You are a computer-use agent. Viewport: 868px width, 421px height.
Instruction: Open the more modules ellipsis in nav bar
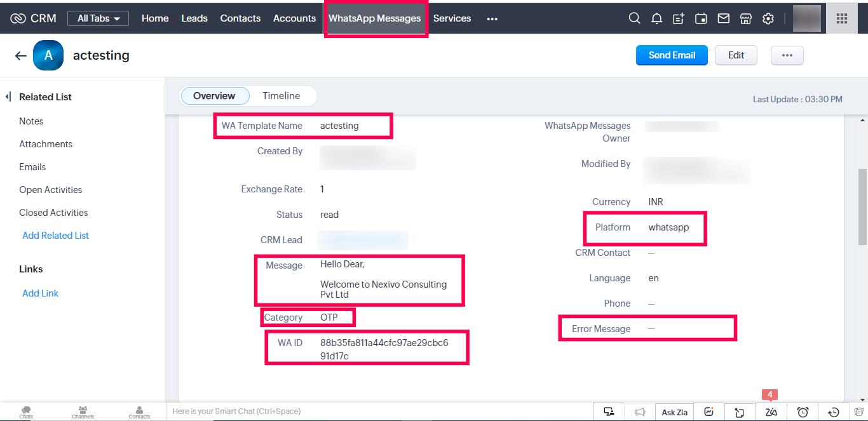492,19
